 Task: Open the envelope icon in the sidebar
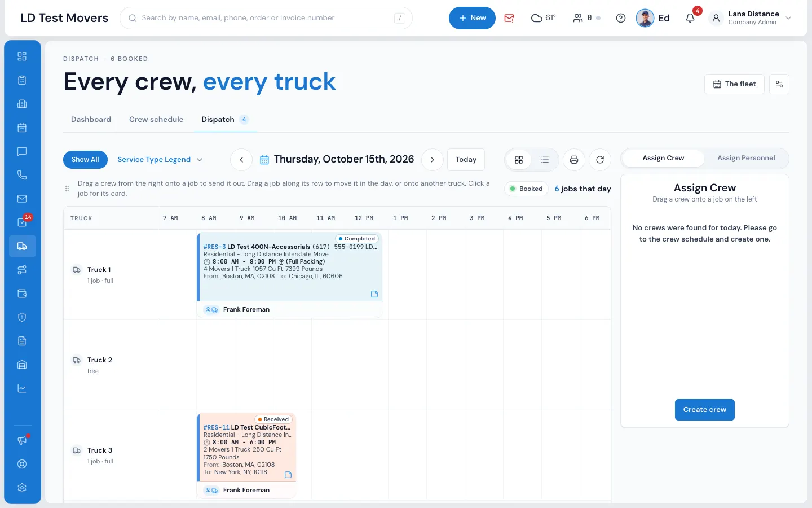pos(22,199)
